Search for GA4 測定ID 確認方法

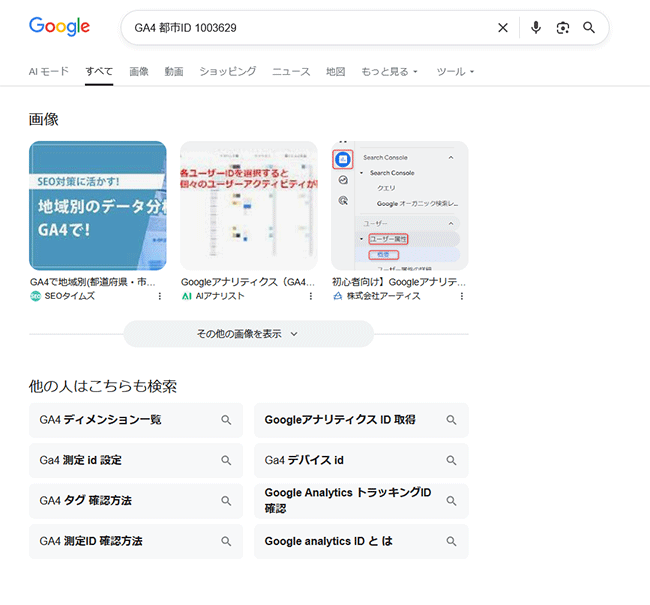pyautogui.click(x=136, y=541)
